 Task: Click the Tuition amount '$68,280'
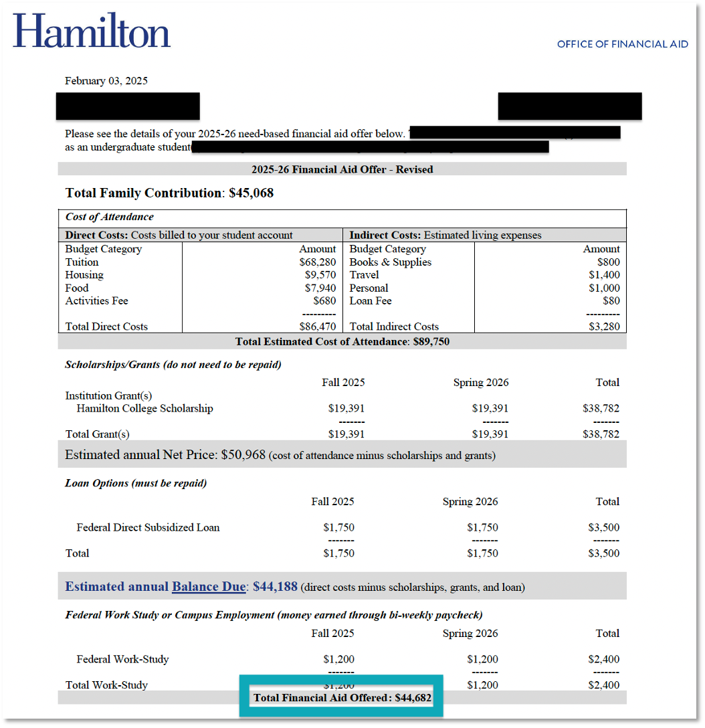pos(318,262)
